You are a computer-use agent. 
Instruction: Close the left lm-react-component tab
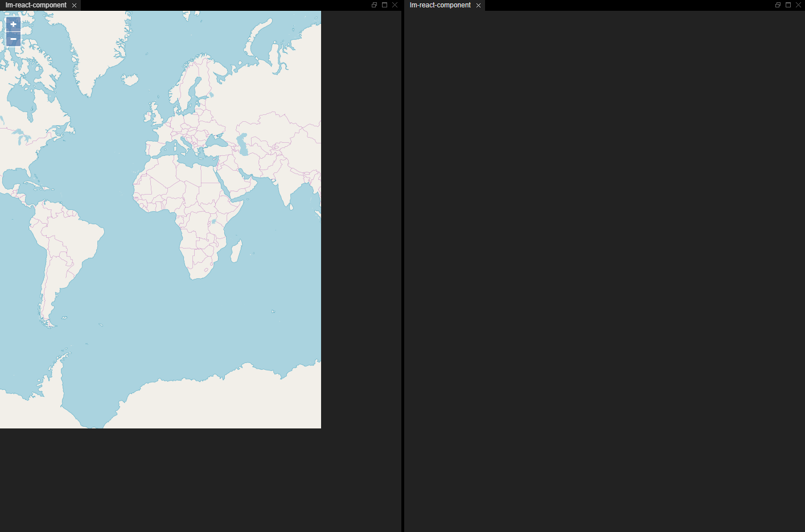(x=74, y=5)
